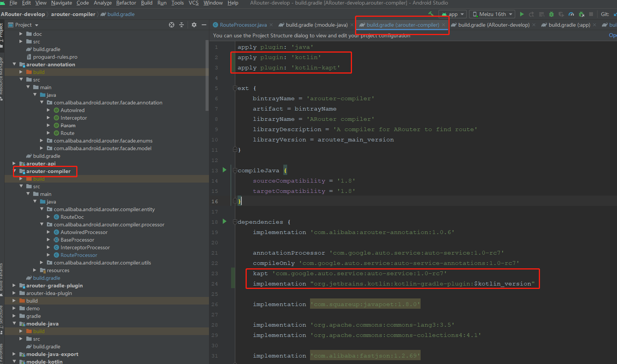Run the compileJava gutter arrow at line 13

tap(224, 170)
